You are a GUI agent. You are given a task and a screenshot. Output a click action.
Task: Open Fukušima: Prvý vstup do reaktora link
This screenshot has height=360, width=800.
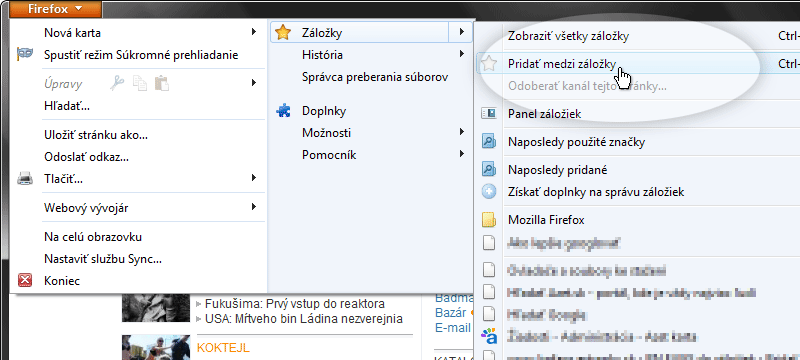point(295,304)
